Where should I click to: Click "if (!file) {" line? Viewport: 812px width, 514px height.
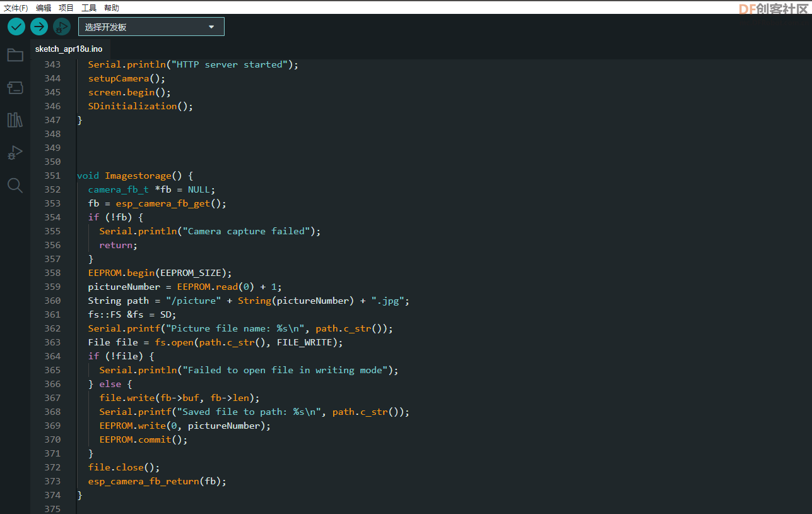pos(121,356)
